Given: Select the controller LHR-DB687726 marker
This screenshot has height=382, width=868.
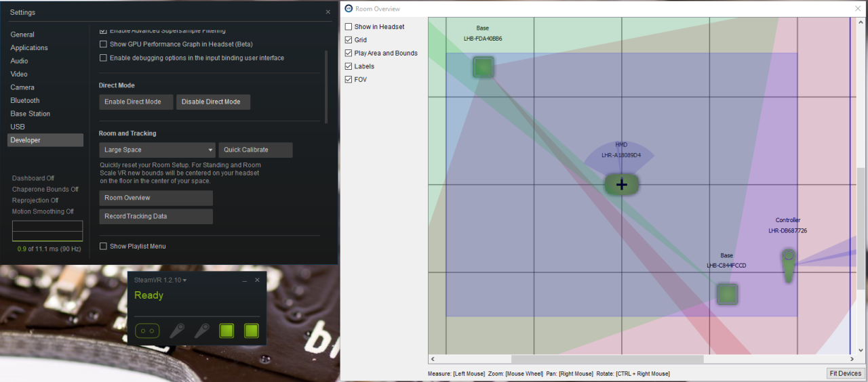Looking at the screenshot, I should 788,266.
